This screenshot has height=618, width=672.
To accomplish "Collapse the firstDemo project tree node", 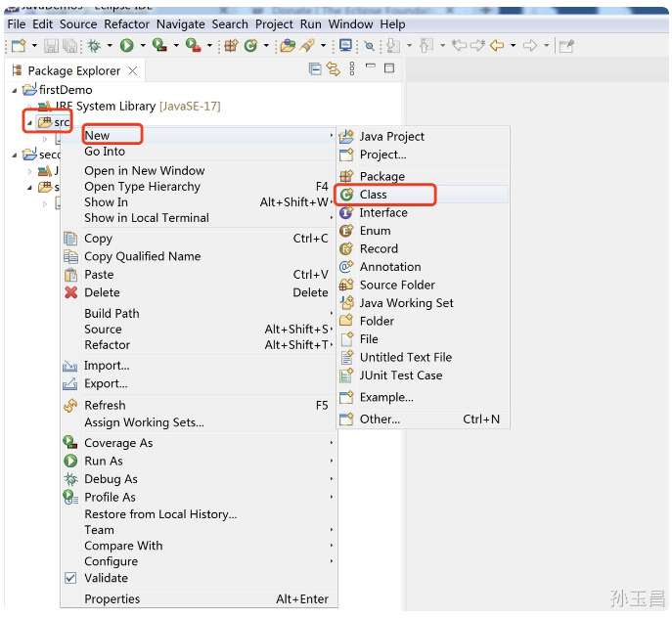I will [15, 90].
